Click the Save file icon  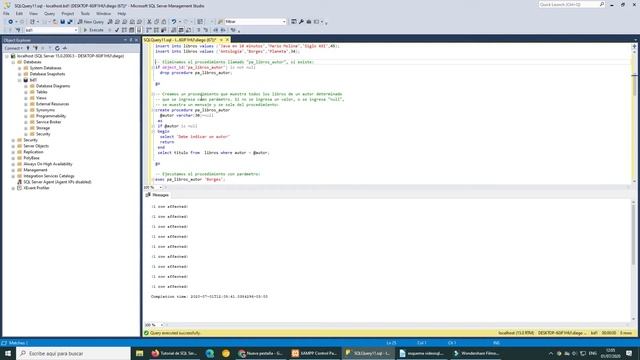coord(62,22)
